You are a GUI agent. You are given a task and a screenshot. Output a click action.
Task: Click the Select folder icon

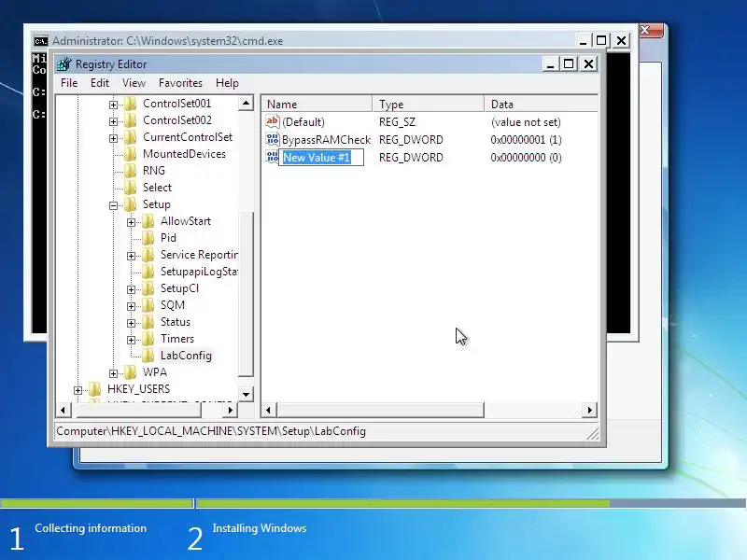pyautogui.click(x=131, y=188)
